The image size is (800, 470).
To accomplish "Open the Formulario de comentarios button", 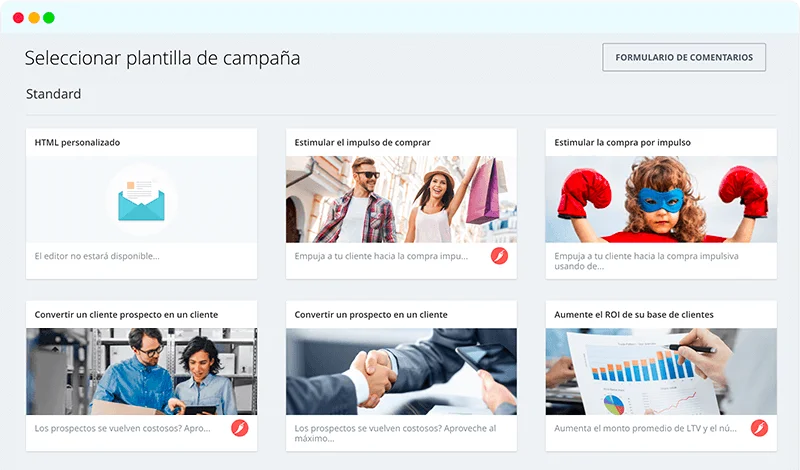I will point(684,57).
